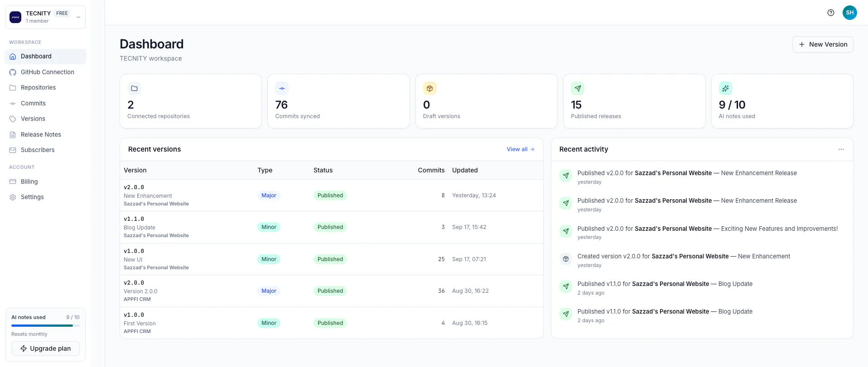The width and height of the screenshot is (868, 367).
Task: Open v1.1.0 Blog Update version row
Action: pos(332,227)
